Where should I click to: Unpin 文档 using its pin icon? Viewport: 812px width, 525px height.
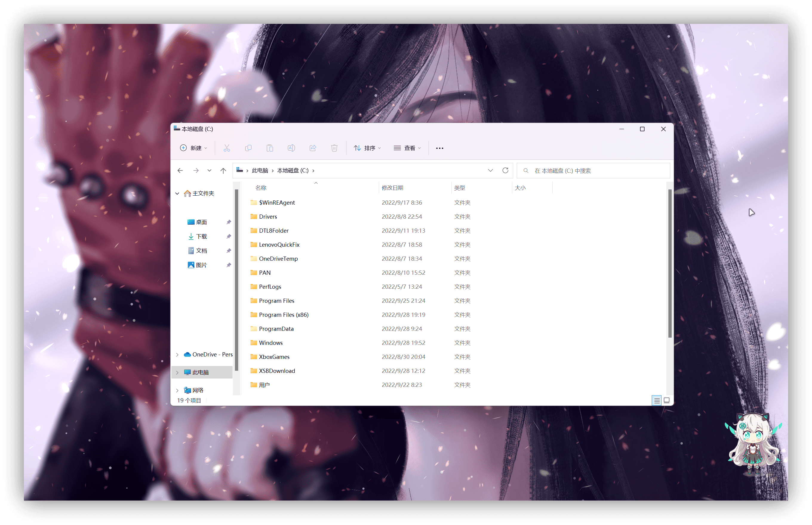pos(229,251)
